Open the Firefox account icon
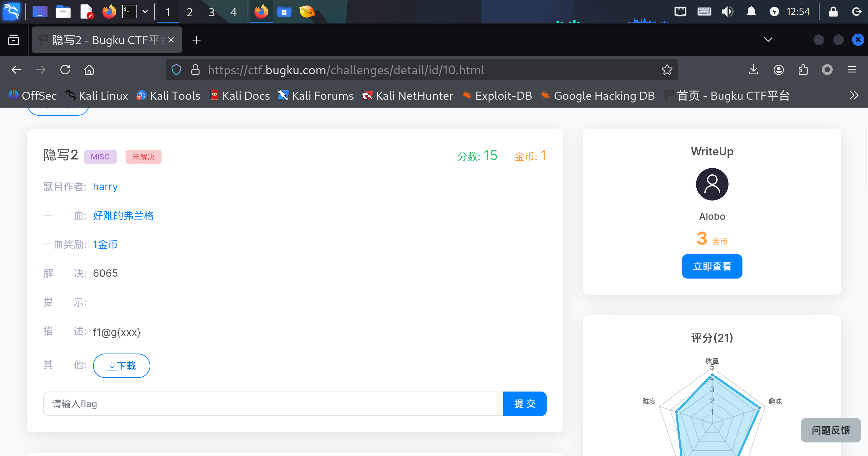The width and height of the screenshot is (868, 456). coord(778,70)
